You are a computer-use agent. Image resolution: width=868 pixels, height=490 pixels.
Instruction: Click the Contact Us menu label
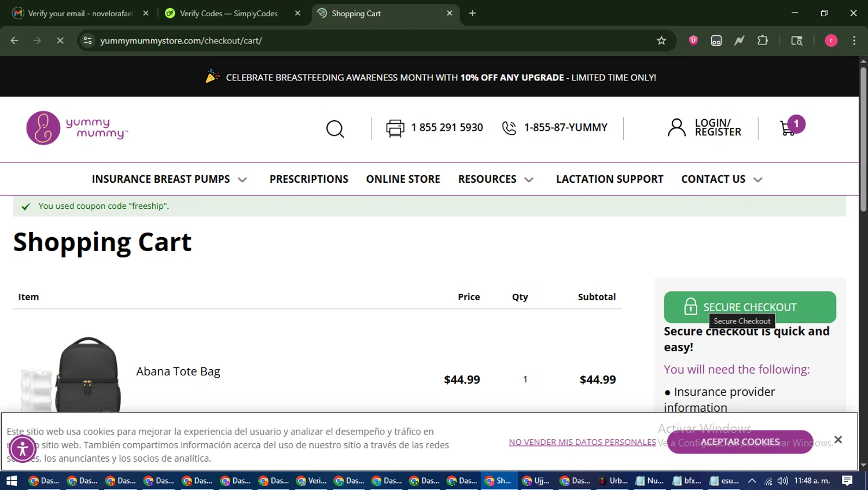point(713,179)
